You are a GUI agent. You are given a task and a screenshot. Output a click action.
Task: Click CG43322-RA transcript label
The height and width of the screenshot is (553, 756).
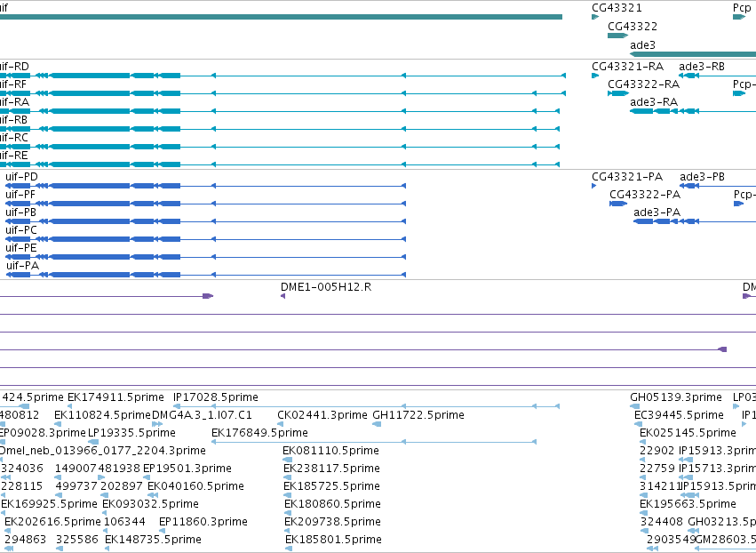(644, 84)
